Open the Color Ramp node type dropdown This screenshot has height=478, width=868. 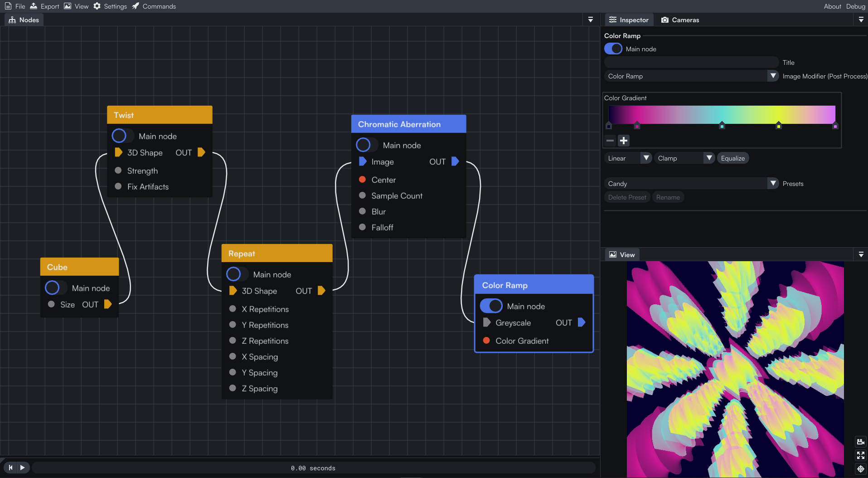click(691, 76)
